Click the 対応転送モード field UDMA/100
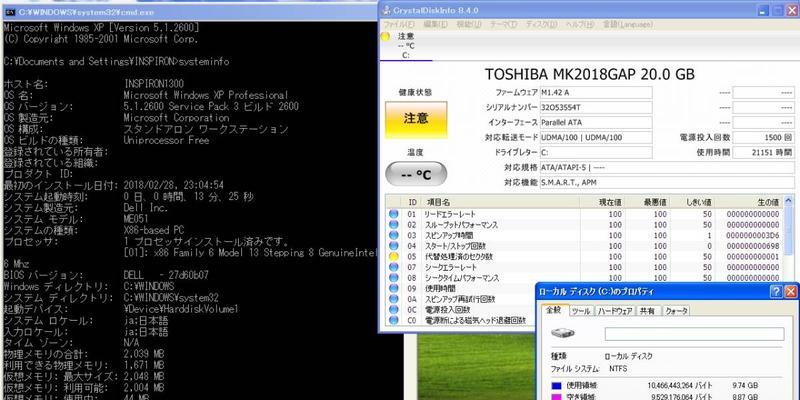This screenshot has width=800, height=400. [x=596, y=138]
